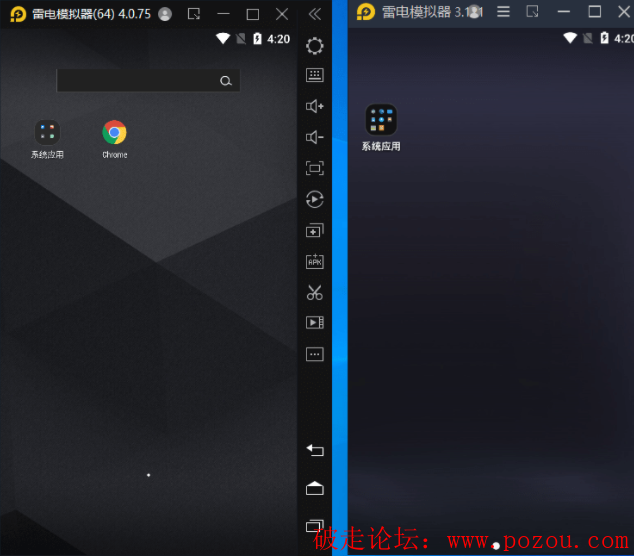This screenshot has width=634, height=556.
Task: Click battery icon in right emulator status bar
Action: click(x=604, y=38)
